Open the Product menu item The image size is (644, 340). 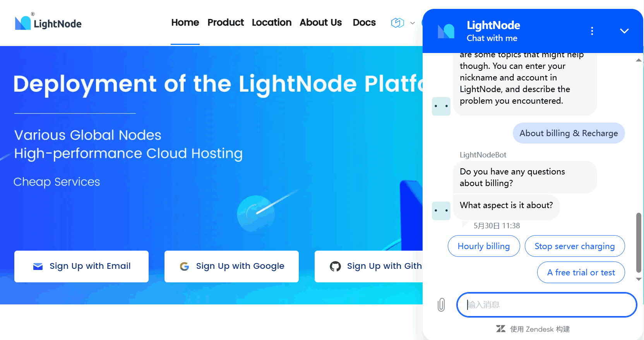pyautogui.click(x=226, y=22)
